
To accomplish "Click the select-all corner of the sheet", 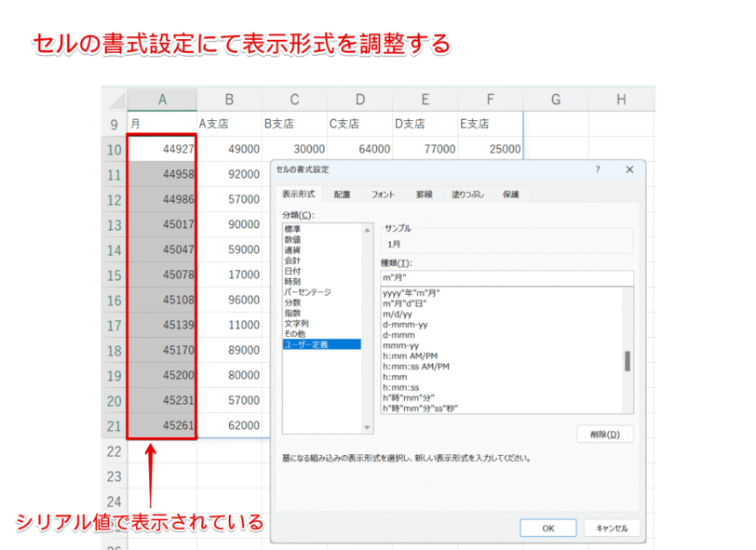I will [115, 100].
